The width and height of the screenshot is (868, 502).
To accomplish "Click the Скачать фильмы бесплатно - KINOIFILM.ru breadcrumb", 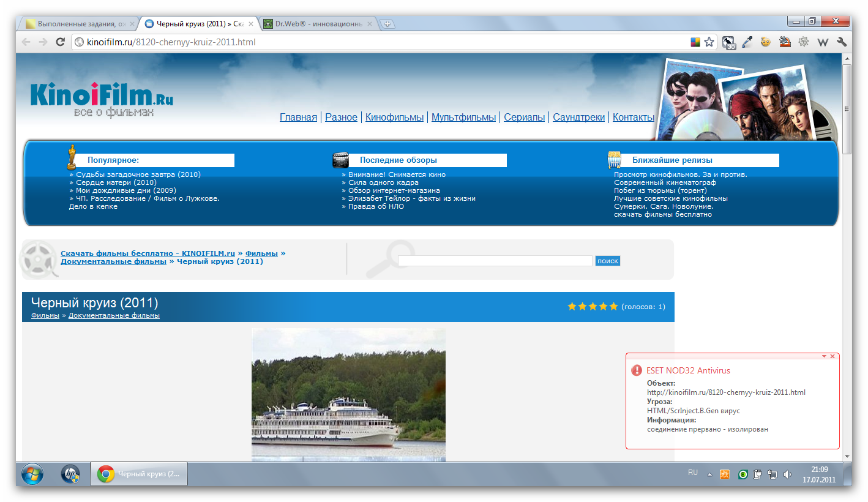I will (x=148, y=253).
